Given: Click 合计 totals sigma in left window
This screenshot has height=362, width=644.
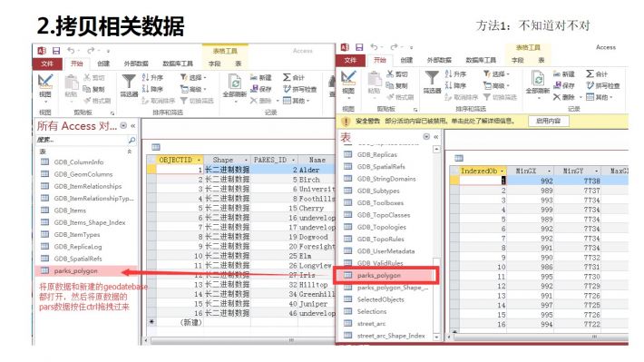Looking at the screenshot, I should (x=294, y=77).
